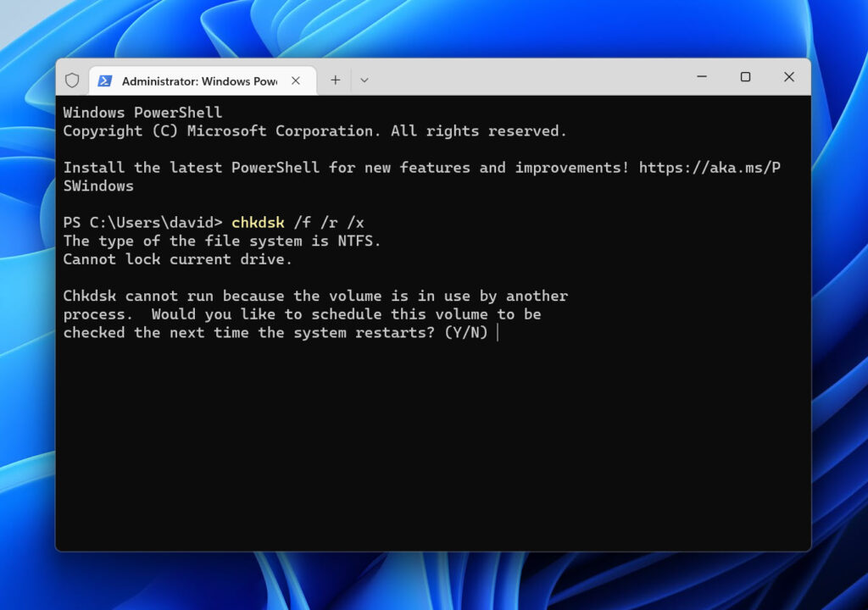Click the maximize icon on the title bar
Viewport: 868px width, 610px height.
click(x=745, y=76)
